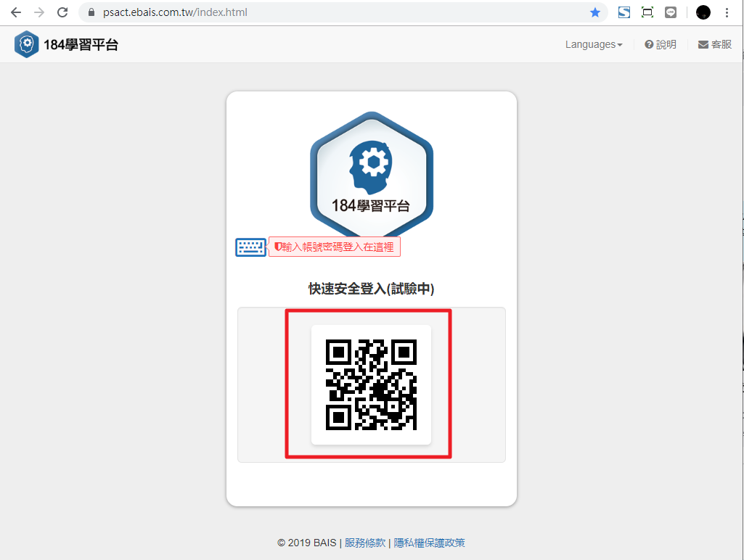Open the browser three-dot menu

click(727, 12)
